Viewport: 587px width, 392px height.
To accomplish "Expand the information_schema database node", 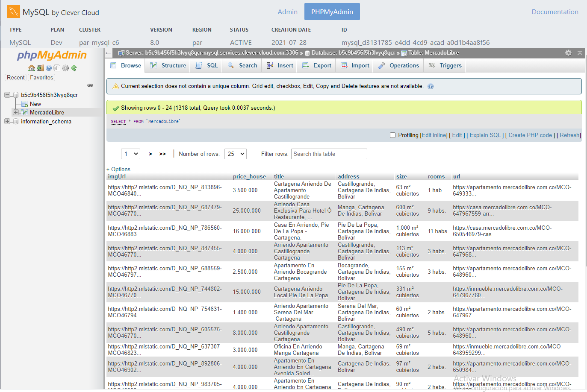I will (x=7, y=121).
